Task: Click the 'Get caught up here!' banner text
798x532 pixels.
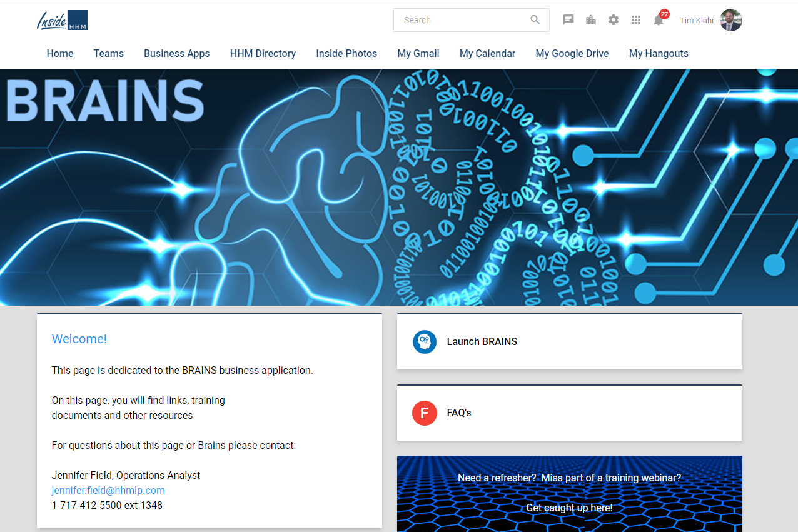Action: [569, 508]
